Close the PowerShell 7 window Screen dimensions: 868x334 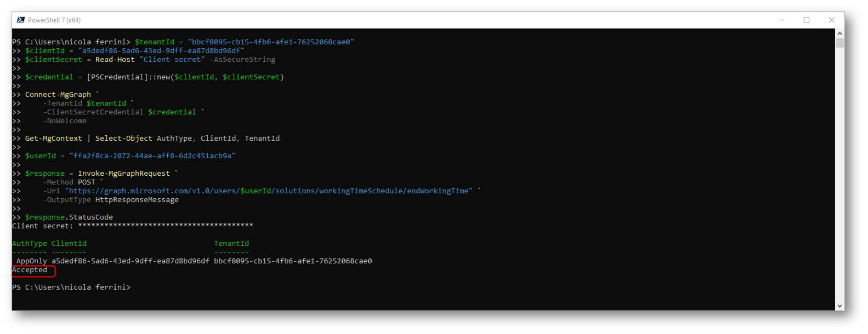tap(832, 20)
